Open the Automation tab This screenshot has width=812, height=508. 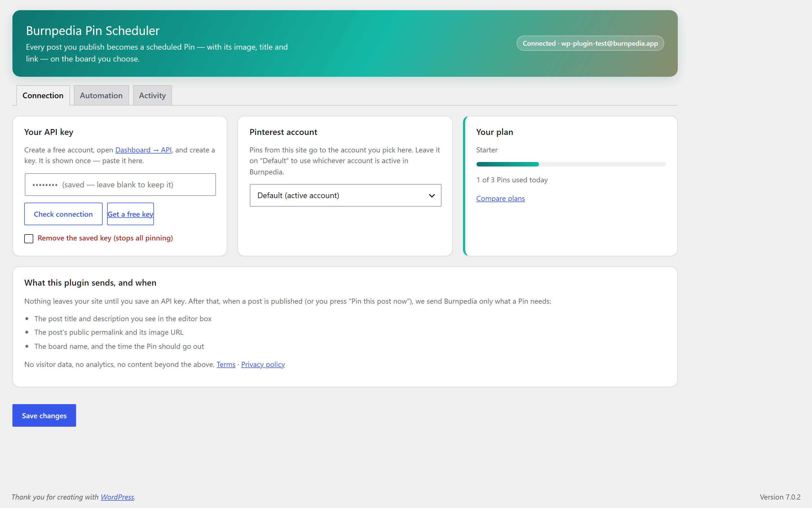101,95
